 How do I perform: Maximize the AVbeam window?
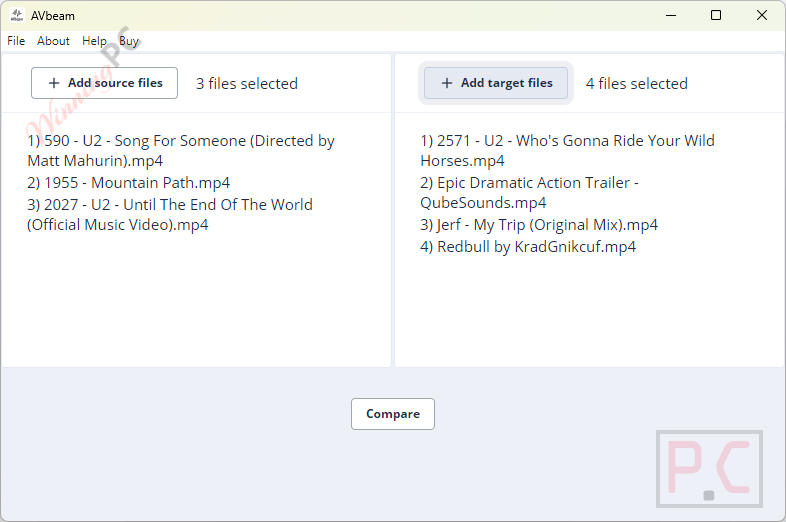pyautogui.click(x=716, y=16)
